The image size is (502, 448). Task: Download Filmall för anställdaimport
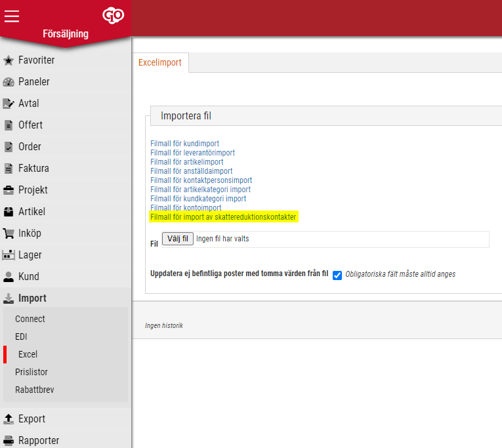[x=192, y=171]
